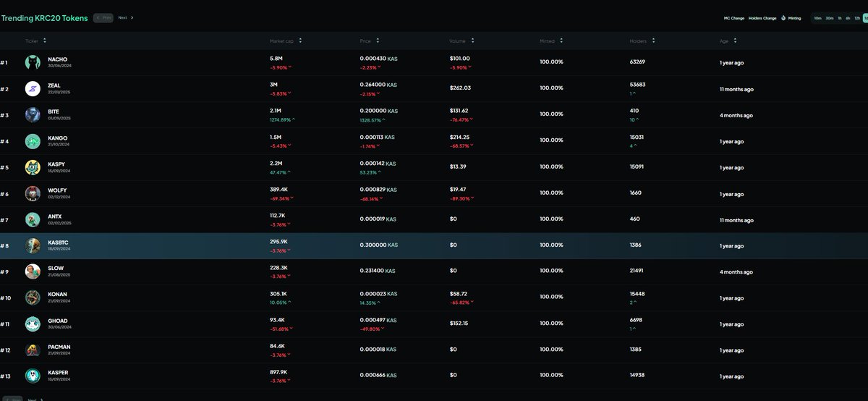Click ZEAL age 11 months ago
This screenshot has width=868, height=401.
(736, 89)
